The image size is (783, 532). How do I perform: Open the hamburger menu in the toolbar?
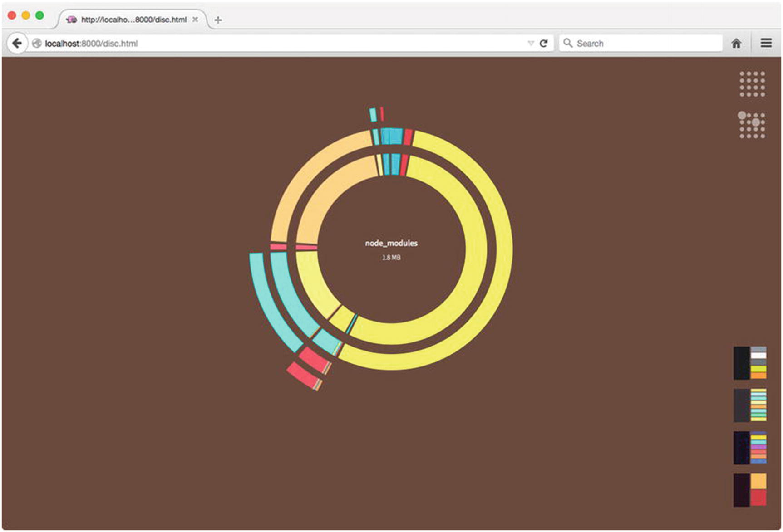766,44
